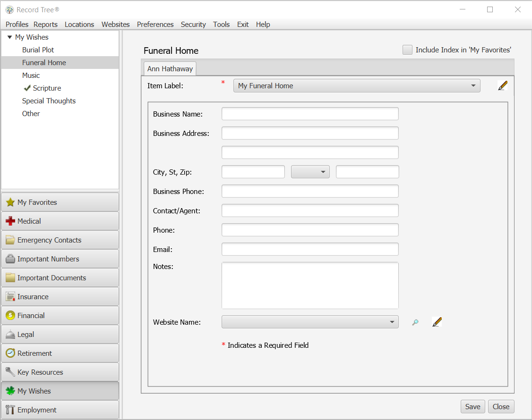Image resolution: width=532 pixels, height=420 pixels.
Task: Click the Save button
Action: click(x=472, y=406)
